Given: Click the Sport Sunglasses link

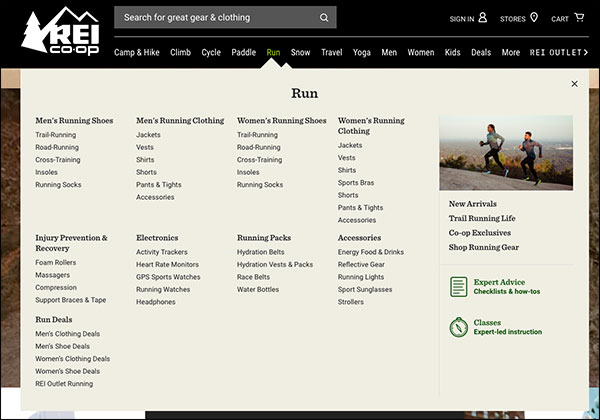Looking at the screenshot, I should click(x=365, y=290).
